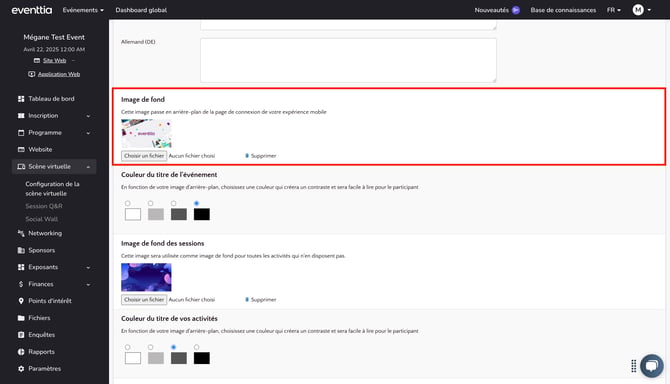This screenshot has width=670, height=384.
Task: Click the Nouveautés notification badge icon
Action: click(516, 10)
